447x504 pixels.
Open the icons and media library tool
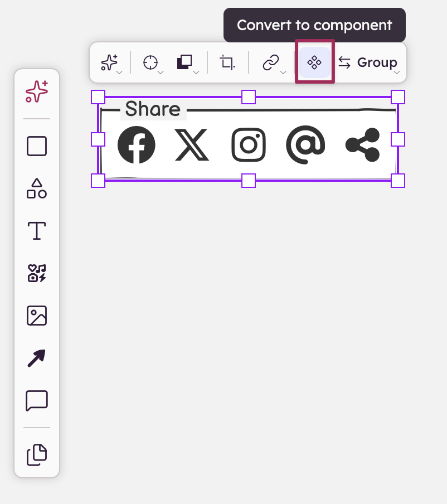pyautogui.click(x=37, y=273)
